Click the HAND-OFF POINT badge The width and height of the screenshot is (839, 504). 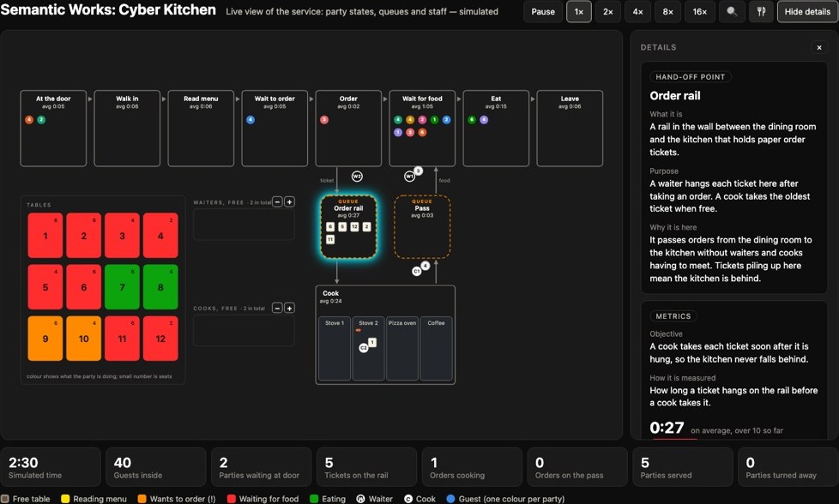click(x=691, y=77)
